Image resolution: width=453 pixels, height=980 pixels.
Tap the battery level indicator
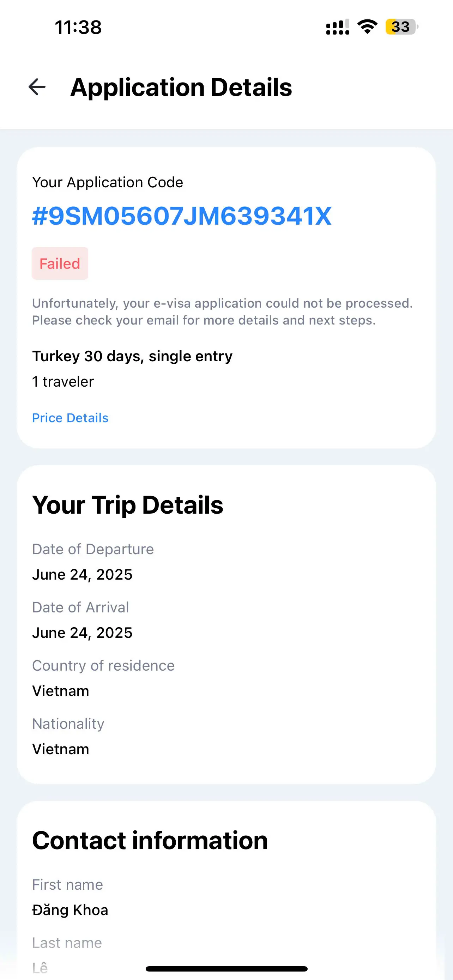(401, 26)
